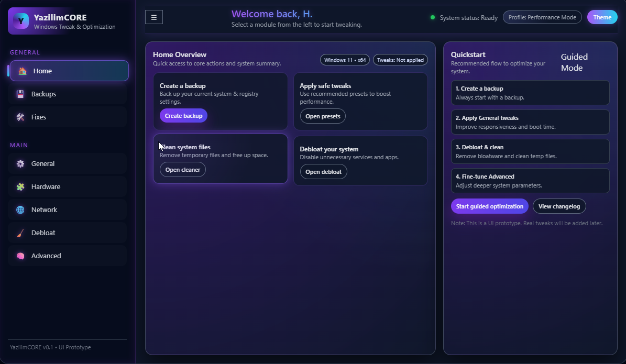
Task: Switch the app Theme
Action: 602,17
